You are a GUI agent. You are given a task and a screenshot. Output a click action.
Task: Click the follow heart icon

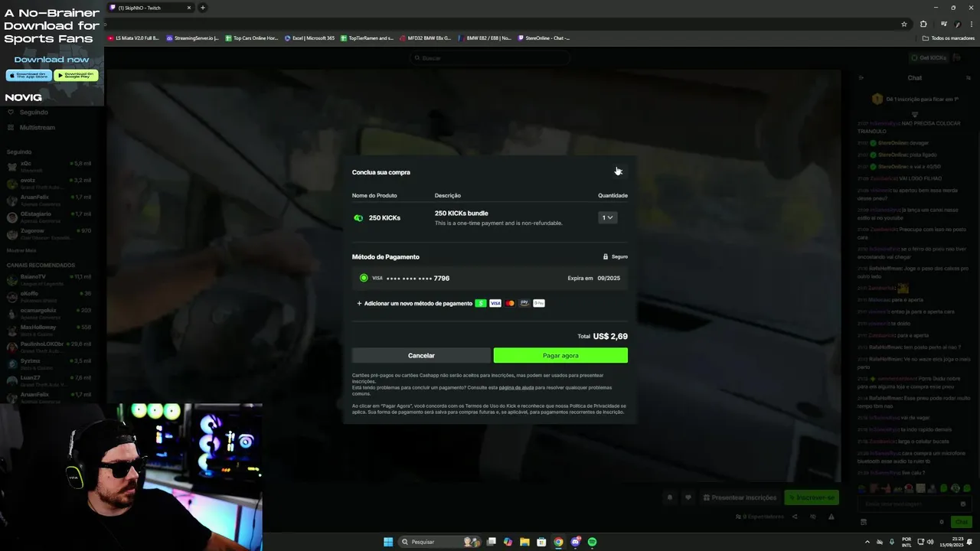688,497
